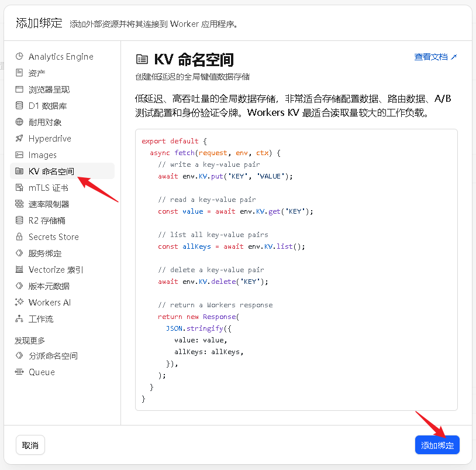The image size is (476, 470).
Task: Select the Images picture icon
Action: click(19, 155)
